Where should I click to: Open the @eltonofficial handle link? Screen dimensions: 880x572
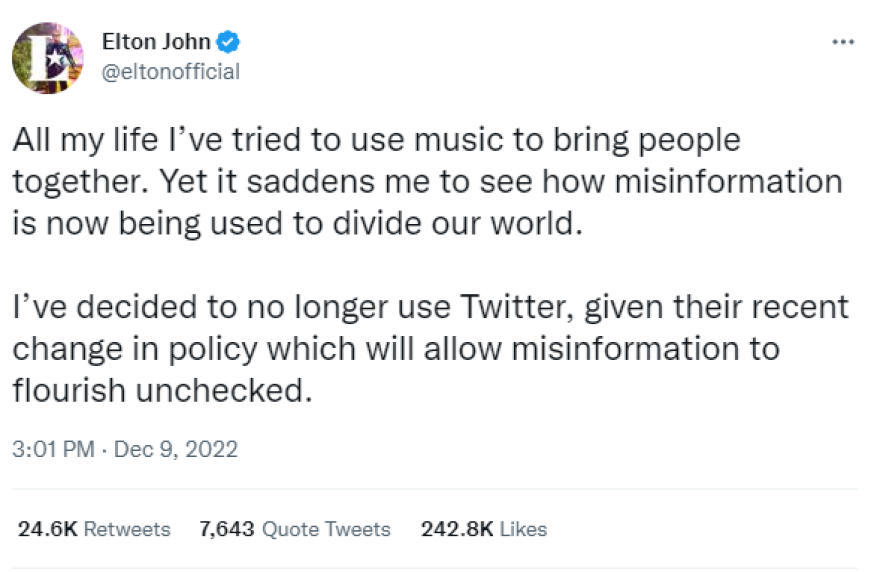tap(171, 71)
